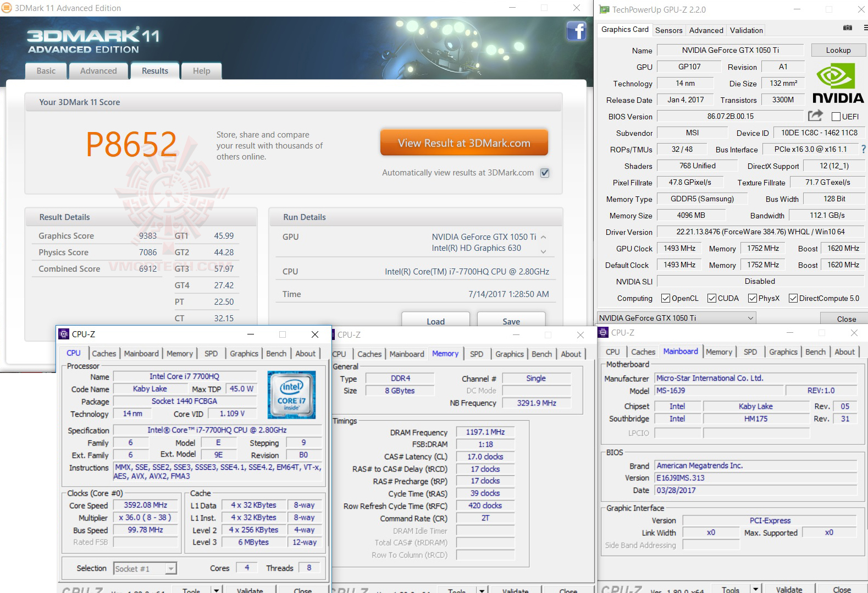Toggle the DirectCompute 5.0 checkbox
This screenshot has width=868, height=593.
[793, 298]
